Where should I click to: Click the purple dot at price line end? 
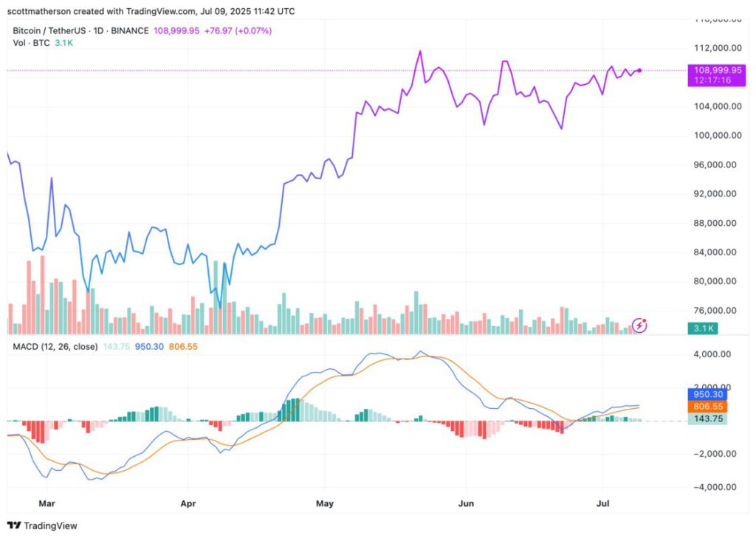tap(640, 70)
